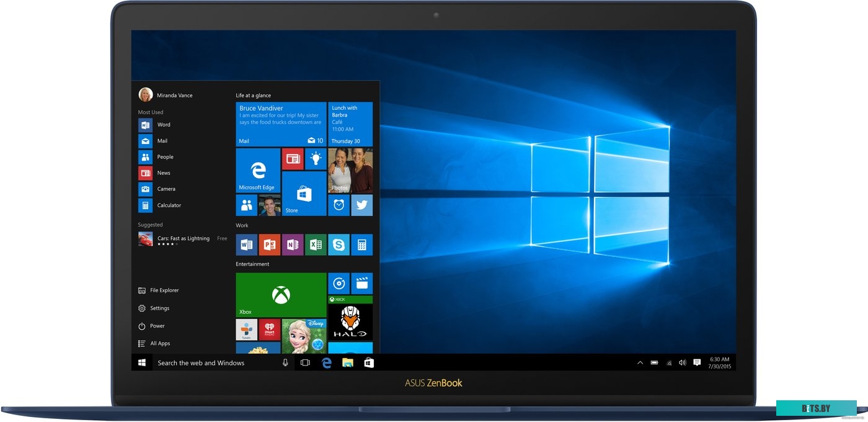Click the clock showing 6:30 AM

(x=719, y=363)
